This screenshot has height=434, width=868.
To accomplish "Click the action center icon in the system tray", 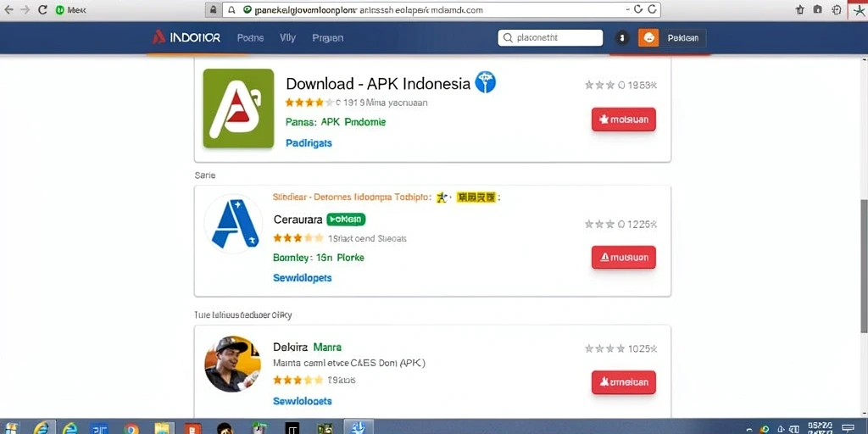I will point(848,428).
